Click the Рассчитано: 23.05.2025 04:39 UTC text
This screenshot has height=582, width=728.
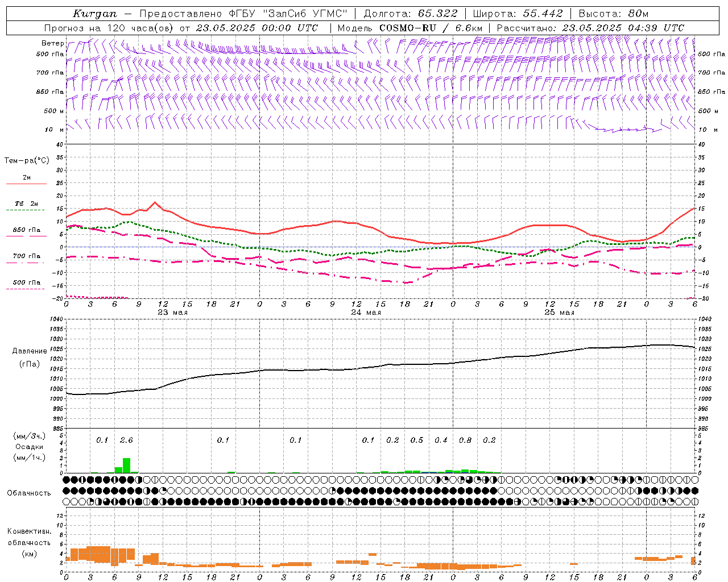coord(590,28)
